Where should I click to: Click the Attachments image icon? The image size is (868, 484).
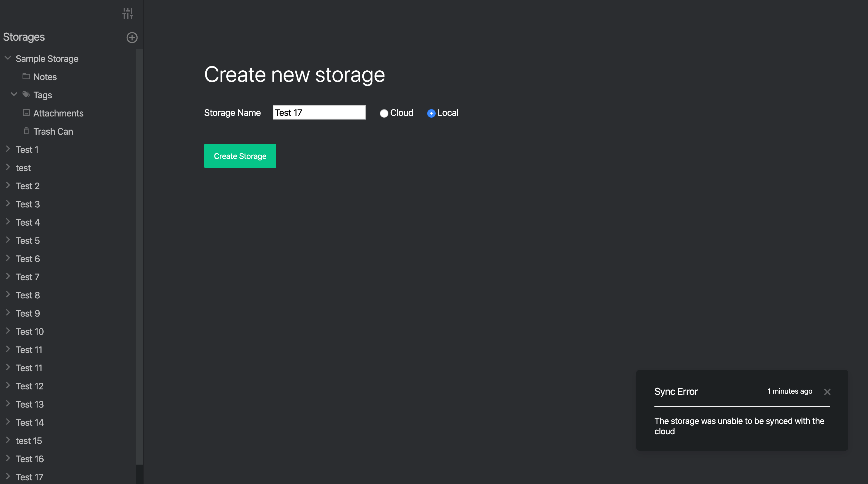point(26,113)
